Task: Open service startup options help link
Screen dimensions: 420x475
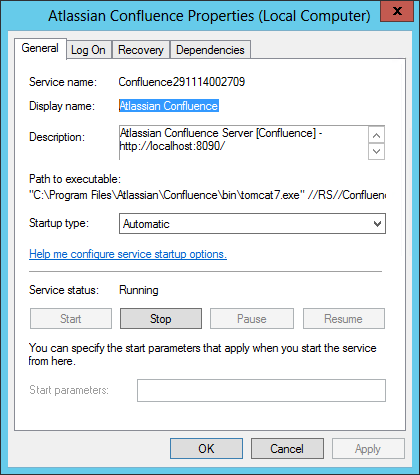Action: 128,254
